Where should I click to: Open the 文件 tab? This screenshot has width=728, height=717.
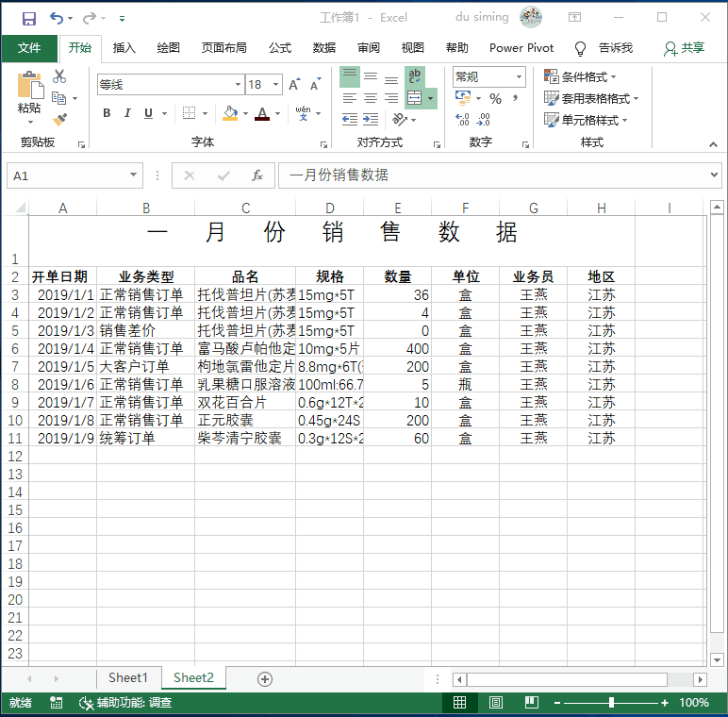tap(29, 48)
